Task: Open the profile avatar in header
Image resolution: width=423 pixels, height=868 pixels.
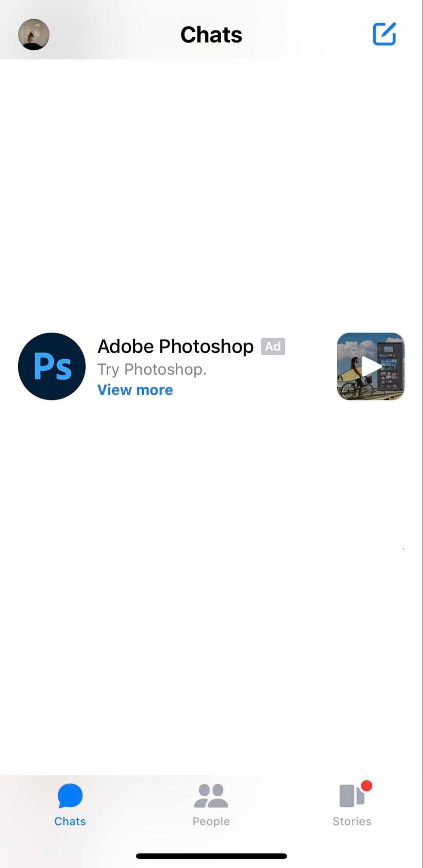Action: 33,34
